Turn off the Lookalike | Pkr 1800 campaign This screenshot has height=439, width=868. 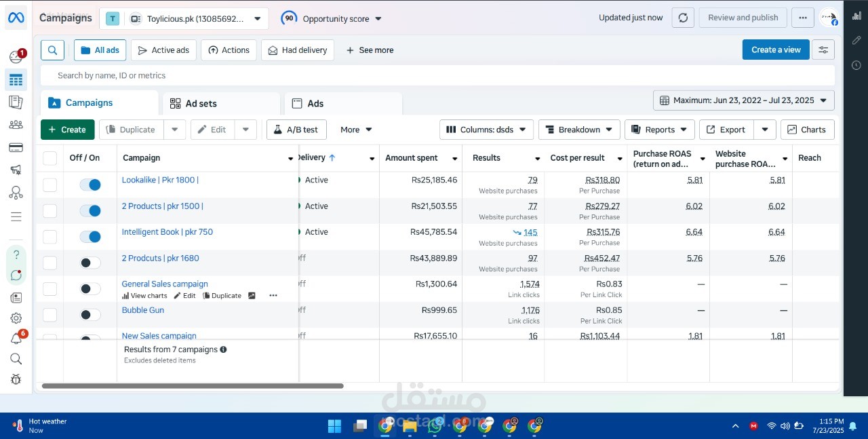click(x=90, y=185)
